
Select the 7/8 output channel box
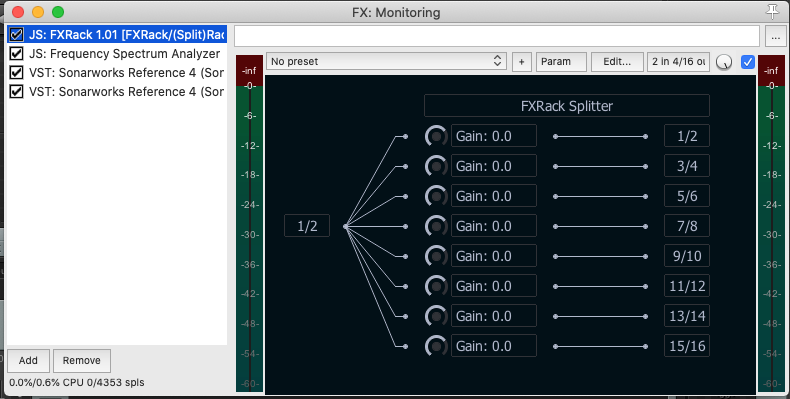point(687,226)
